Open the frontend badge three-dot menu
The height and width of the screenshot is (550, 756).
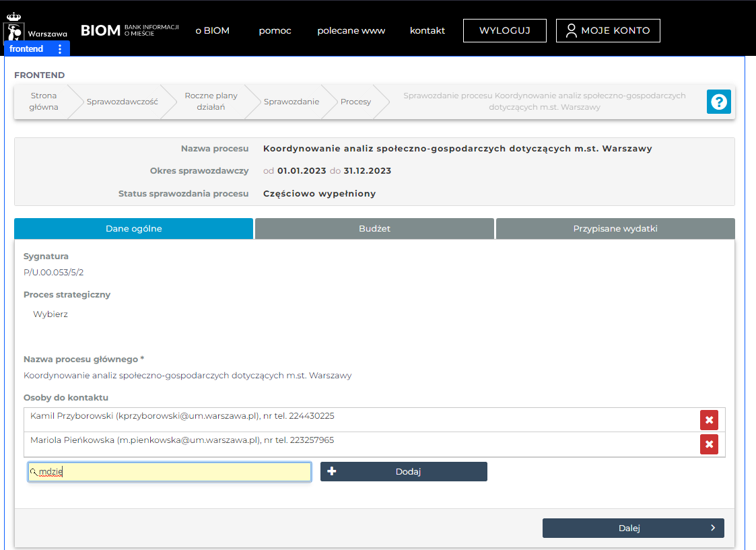click(x=60, y=49)
